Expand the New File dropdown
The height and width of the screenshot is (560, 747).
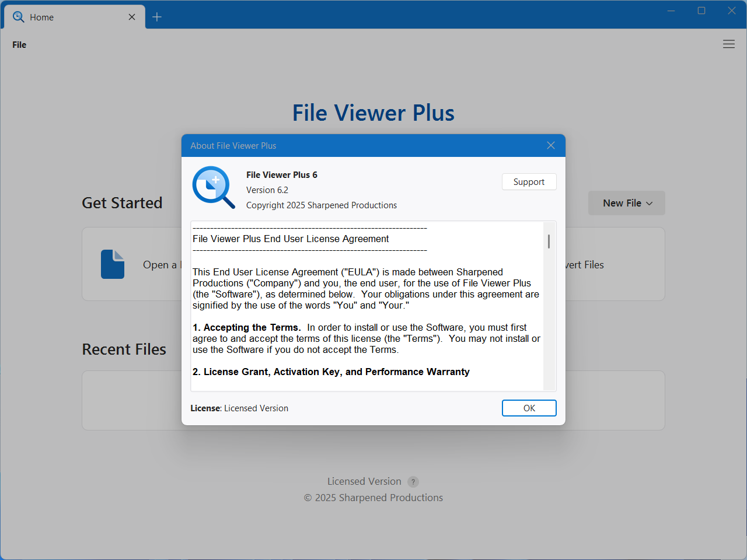627,203
